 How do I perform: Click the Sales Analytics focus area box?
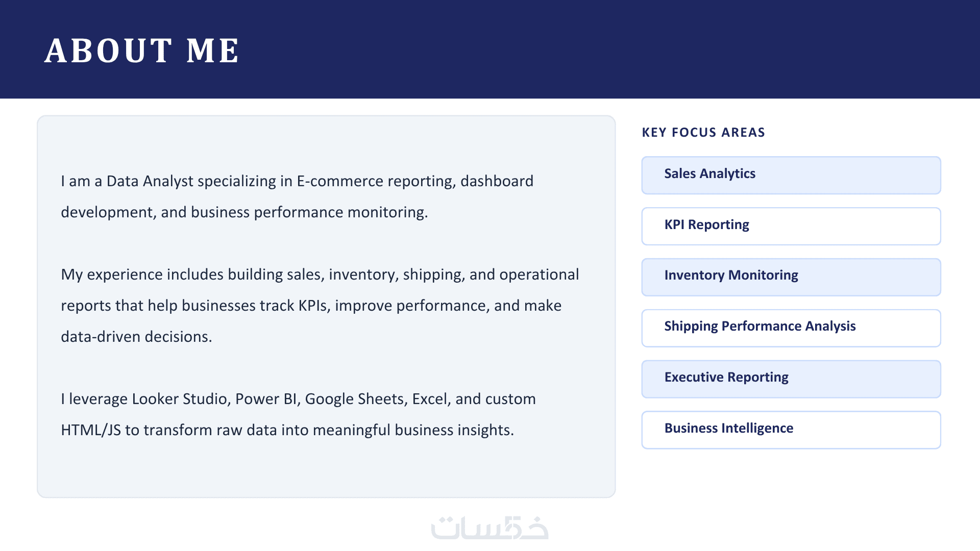tap(791, 175)
